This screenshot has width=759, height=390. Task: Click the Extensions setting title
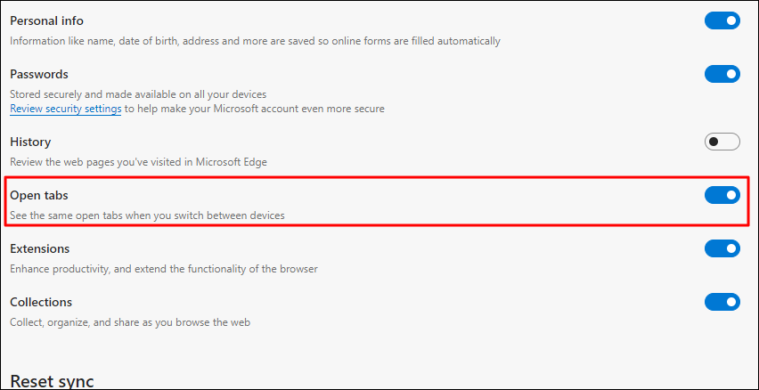pyautogui.click(x=40, y=249)
